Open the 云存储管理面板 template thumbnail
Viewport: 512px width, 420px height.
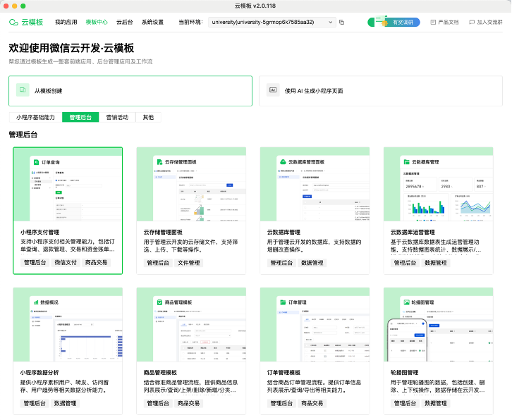click(x=191, y=184)
